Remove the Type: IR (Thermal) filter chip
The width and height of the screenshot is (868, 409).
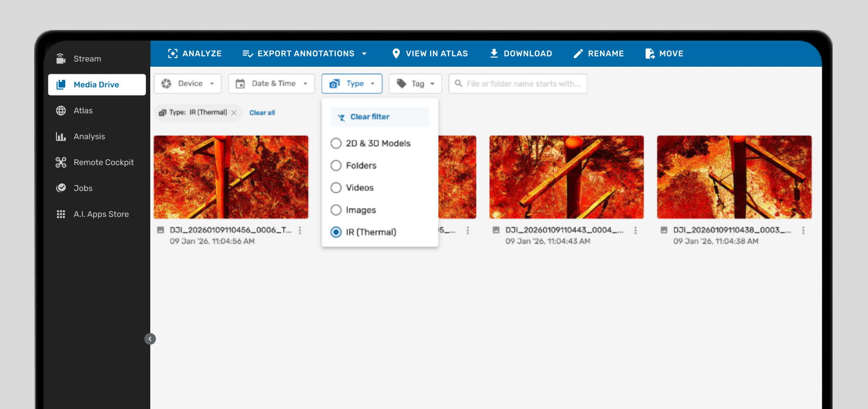tap(234, 113)
